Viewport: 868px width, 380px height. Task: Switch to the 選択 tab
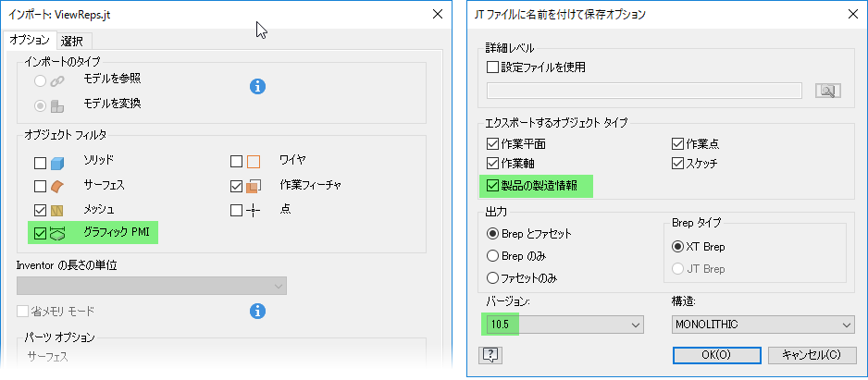pos(72,41)
